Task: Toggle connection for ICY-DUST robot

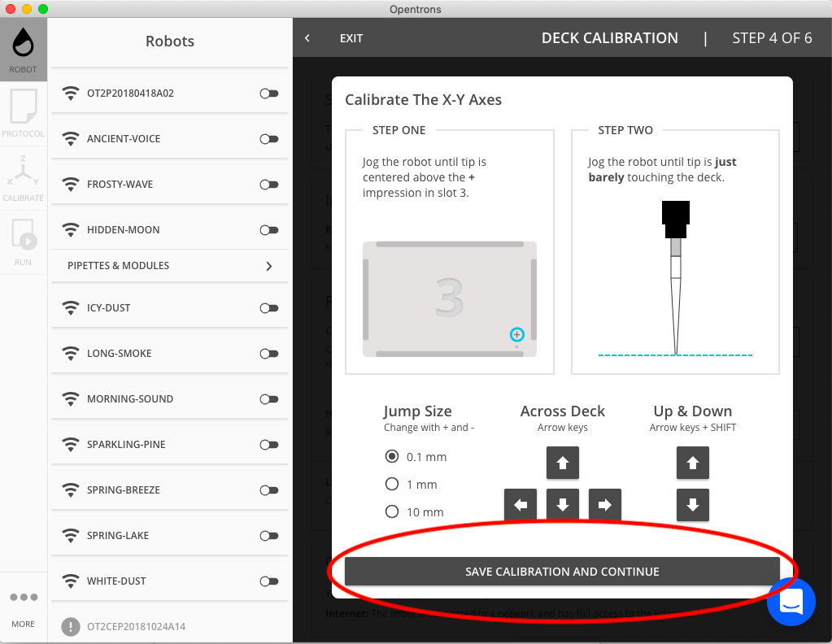Action: point(269,308)
